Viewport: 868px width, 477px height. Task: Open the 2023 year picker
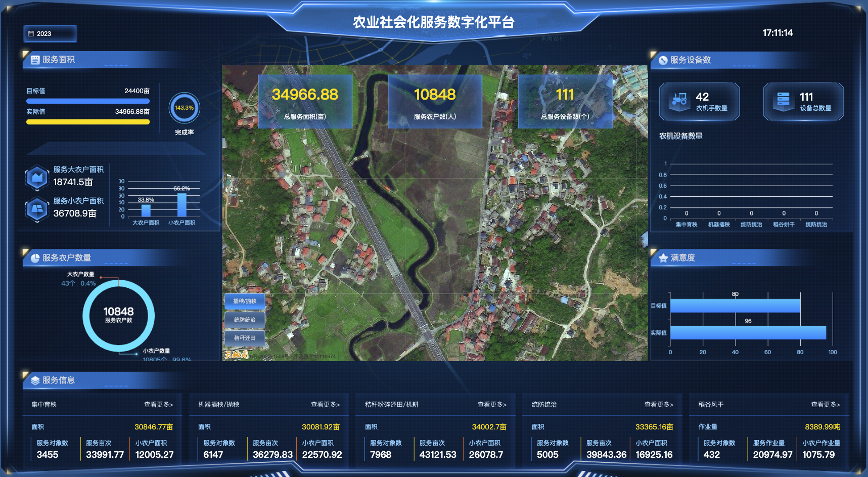tap(50, 33)
